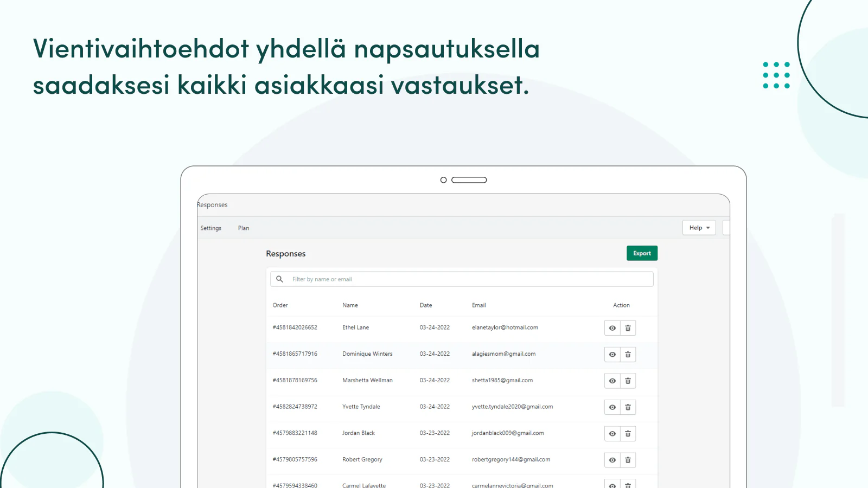Go to the Settings tab
Screen dimensions: 868x488
[211, 228]
